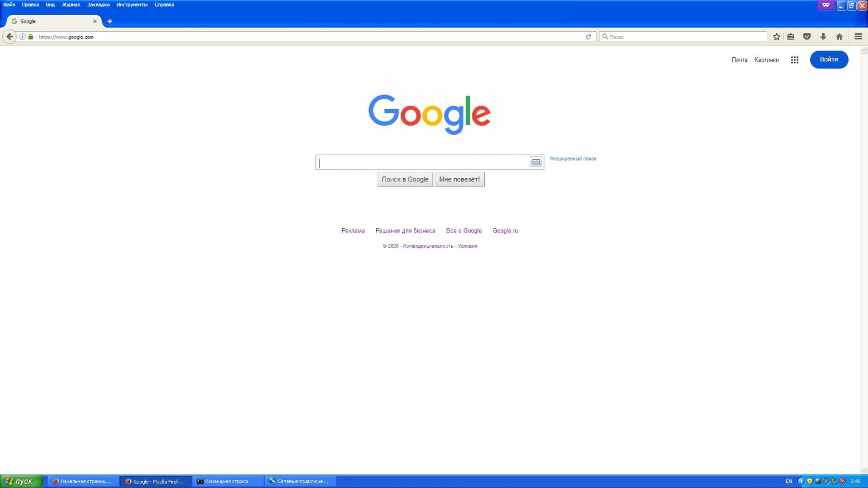Screen dimensions: 868x488
Task: Open the Google apps grid
Action: pyautogui.click(x=795, y=60)
